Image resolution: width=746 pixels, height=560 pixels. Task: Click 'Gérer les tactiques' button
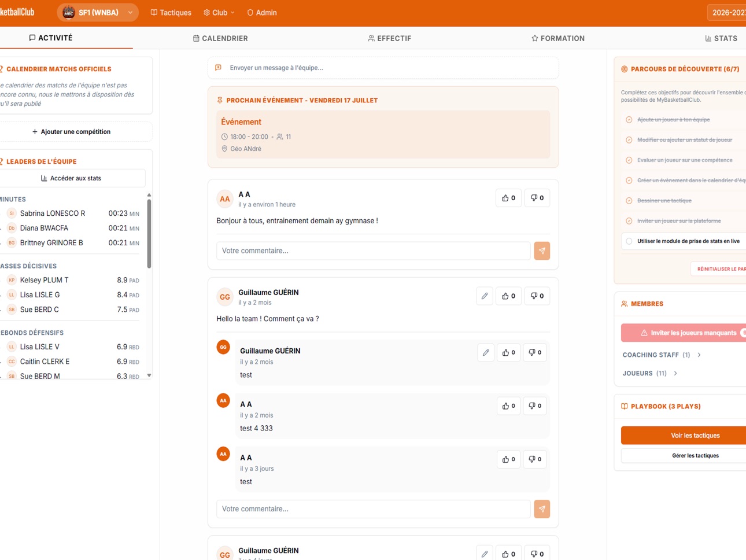pyautogui.click(x=684, y=456)
